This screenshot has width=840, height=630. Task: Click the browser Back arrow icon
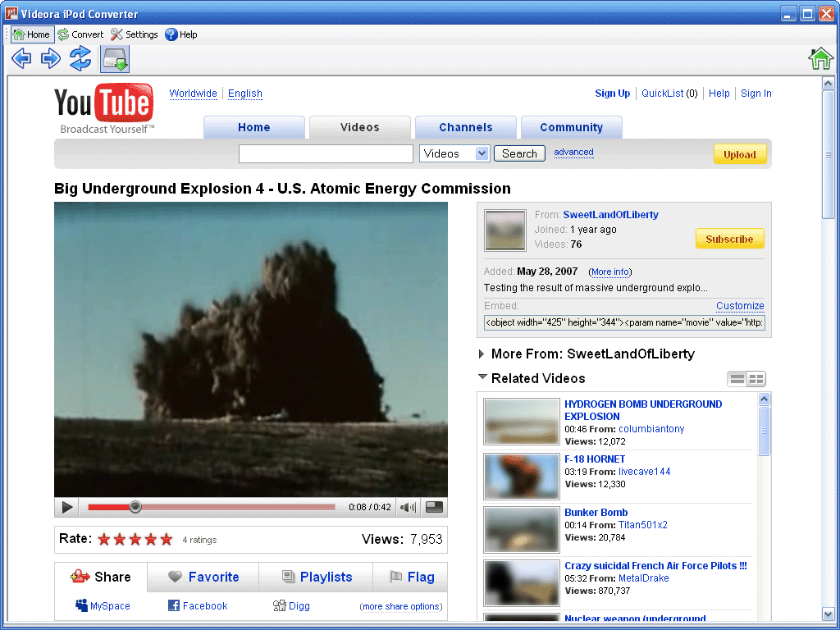pyautogui.click(x=21, y=58)
